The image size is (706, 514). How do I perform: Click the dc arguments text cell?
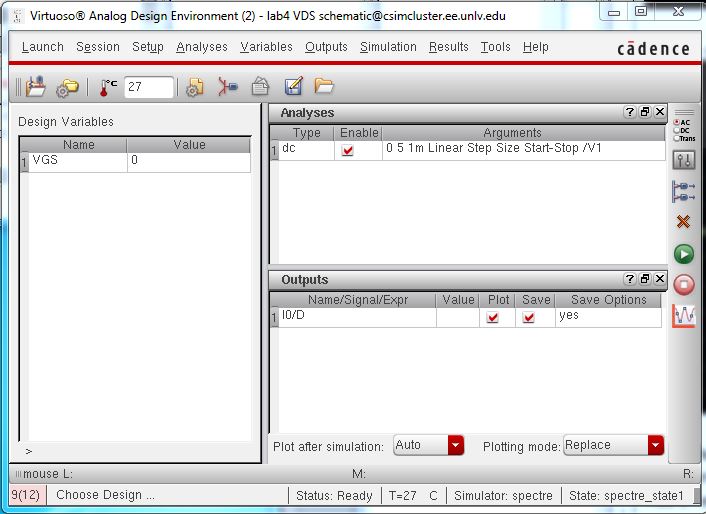coord(523,150)
